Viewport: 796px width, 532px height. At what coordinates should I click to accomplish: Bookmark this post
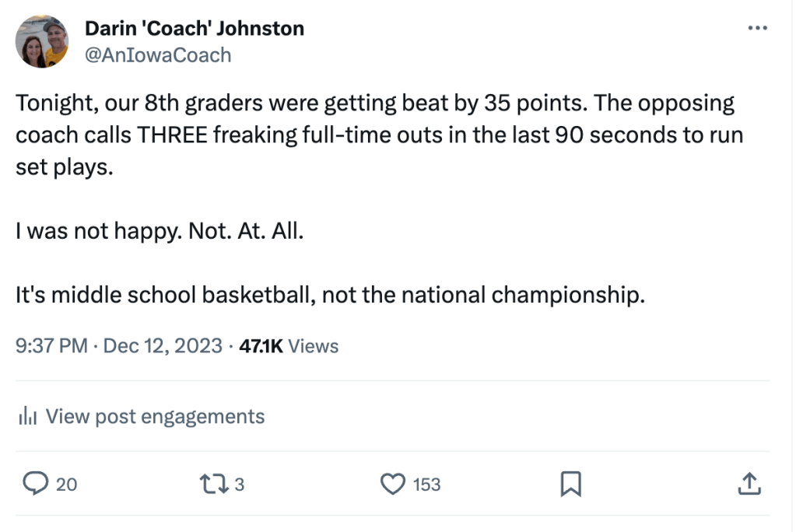pyautogui.click(x=570, y=485)
